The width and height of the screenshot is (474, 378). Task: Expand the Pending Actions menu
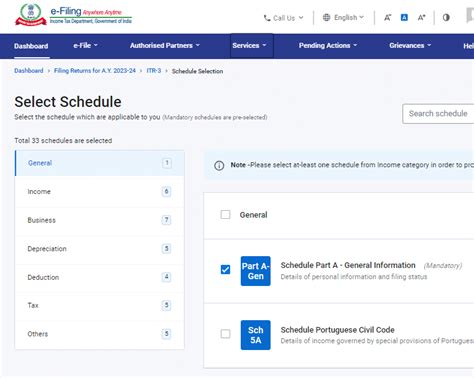click(328, 46)
